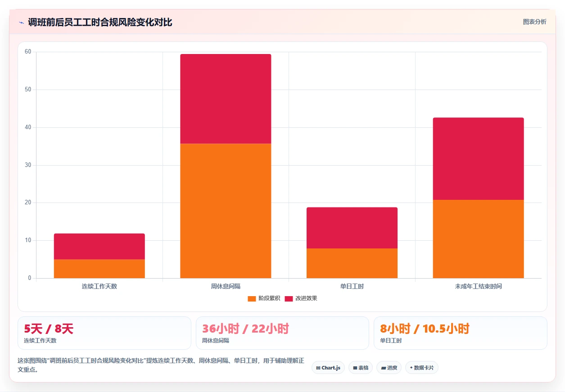This screenshot has height=392, width=565.
Task: Select the 数据卡片 tag chip
Action: (x=422, y=368)
